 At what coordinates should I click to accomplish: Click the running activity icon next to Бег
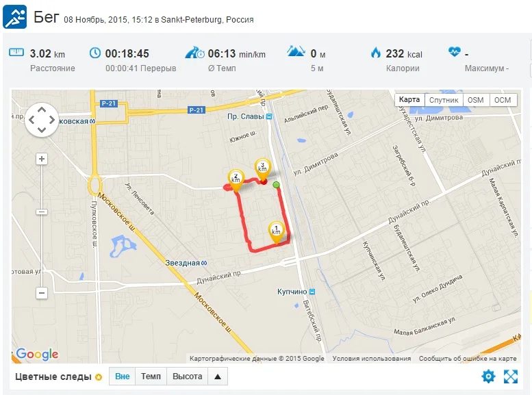point(14,16)
